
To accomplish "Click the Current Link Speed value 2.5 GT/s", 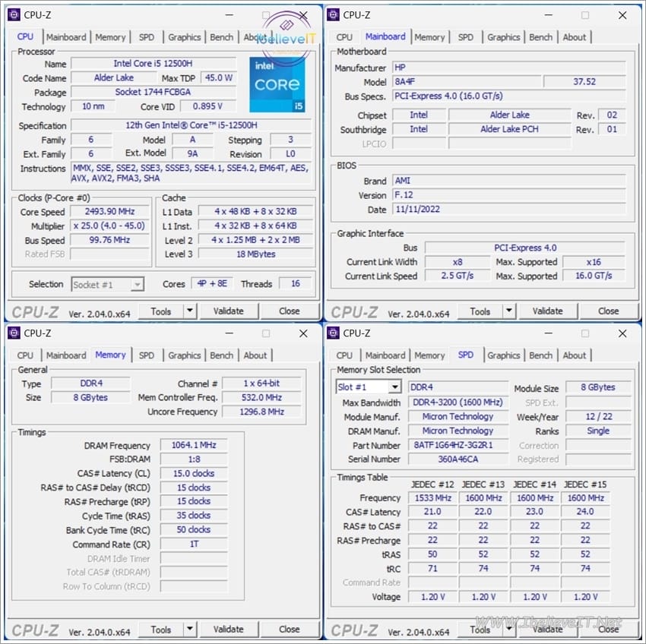I will pyautogui.click(x=458, y=276).
